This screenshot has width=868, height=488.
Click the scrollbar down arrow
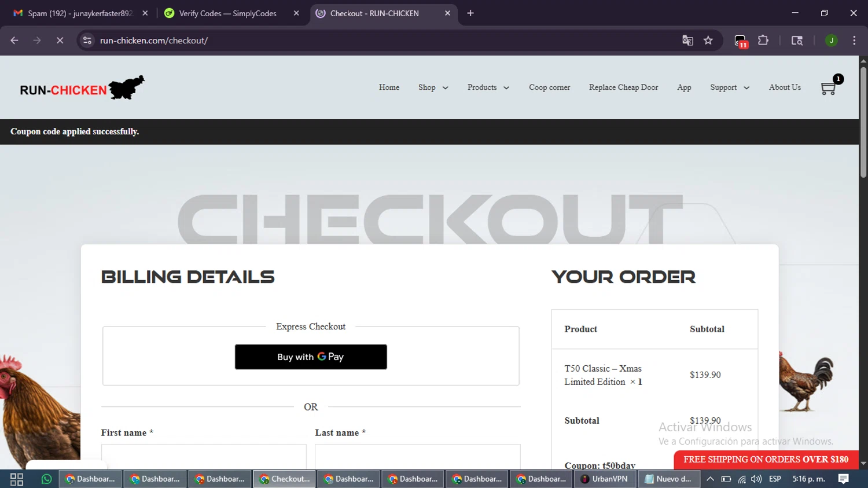point(863,464)
